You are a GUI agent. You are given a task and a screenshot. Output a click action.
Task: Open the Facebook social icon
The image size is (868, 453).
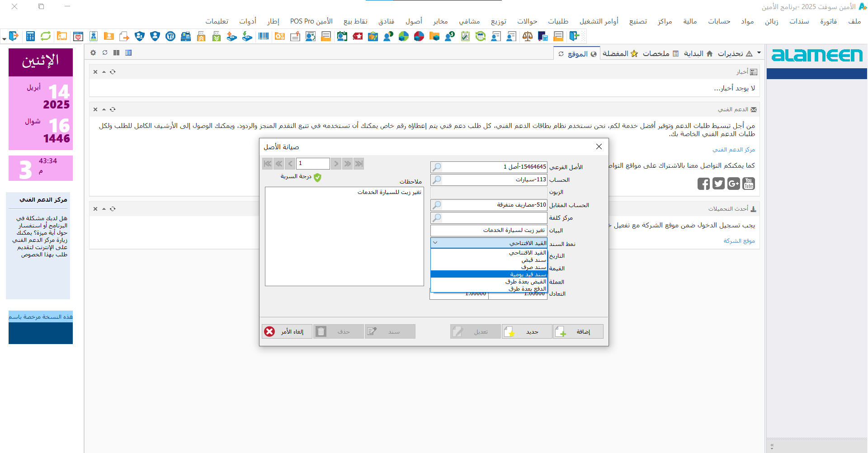pos(703,184)
